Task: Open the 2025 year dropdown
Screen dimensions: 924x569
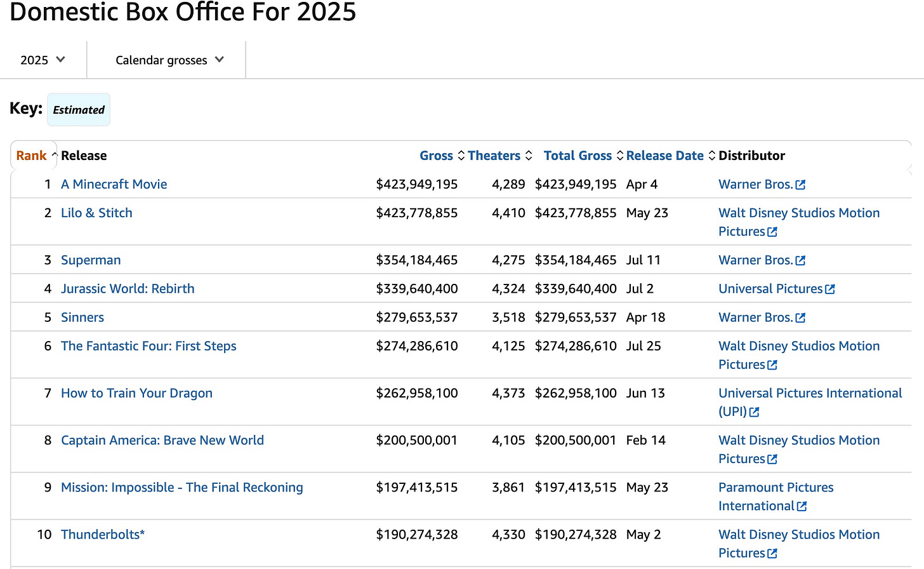Action: (43, 60)
